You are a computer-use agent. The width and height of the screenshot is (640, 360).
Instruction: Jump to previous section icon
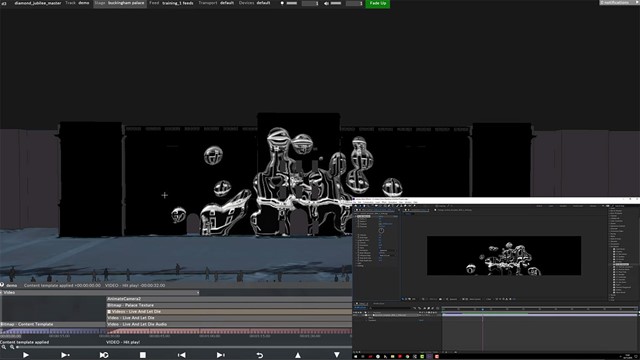(182, 355)
